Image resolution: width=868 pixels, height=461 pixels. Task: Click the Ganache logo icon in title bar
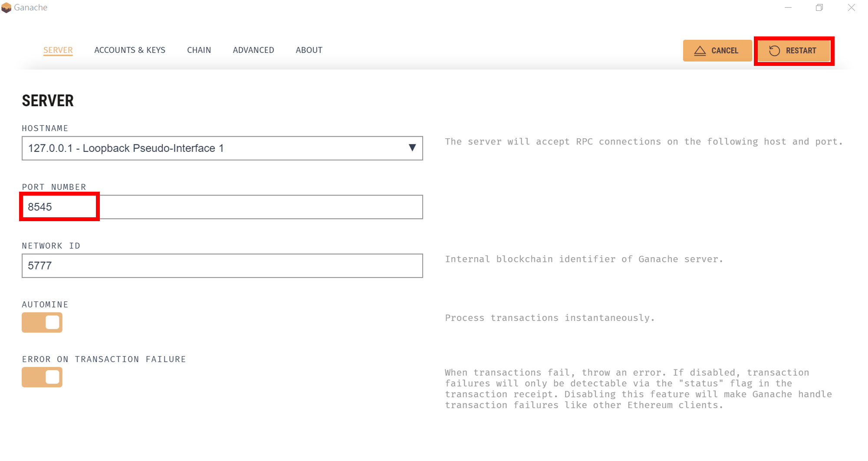6,8
